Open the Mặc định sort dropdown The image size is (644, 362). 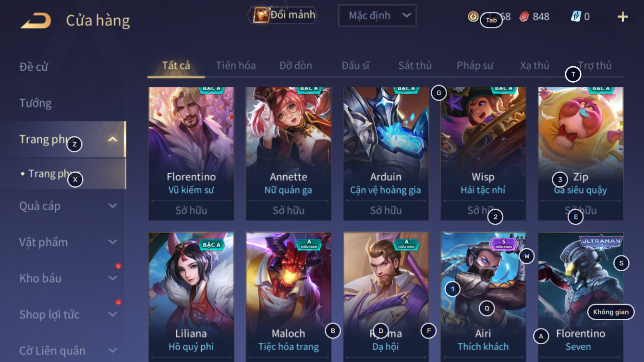377,15
